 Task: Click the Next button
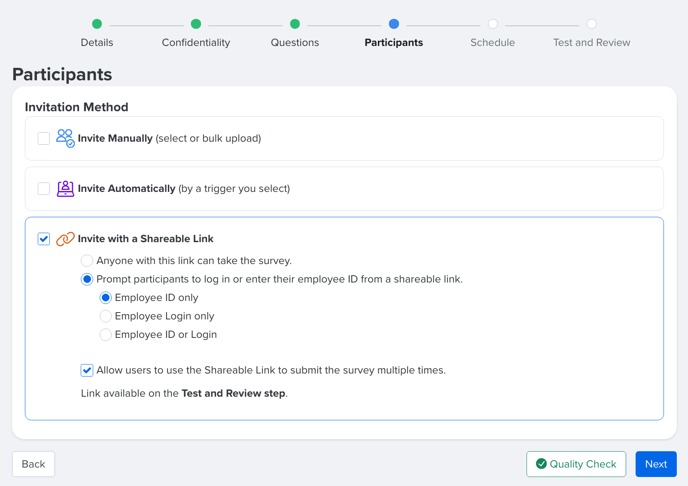[x=656, y=464]
